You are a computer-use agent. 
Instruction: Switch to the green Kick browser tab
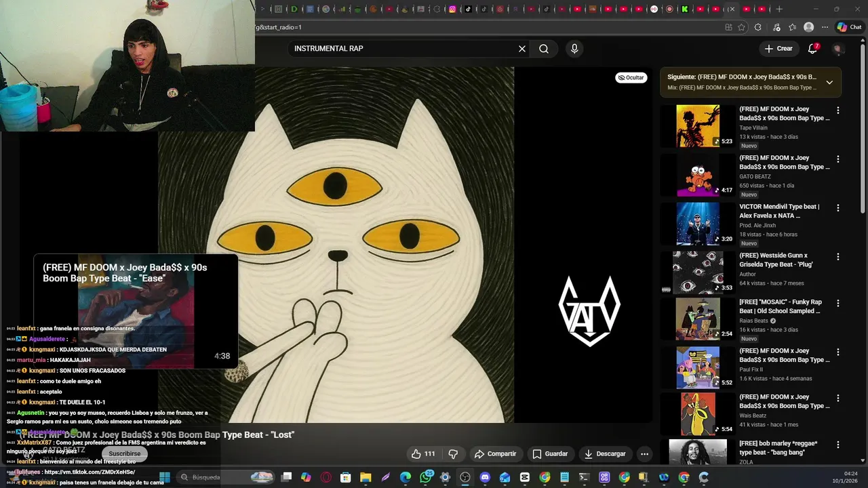685,9
